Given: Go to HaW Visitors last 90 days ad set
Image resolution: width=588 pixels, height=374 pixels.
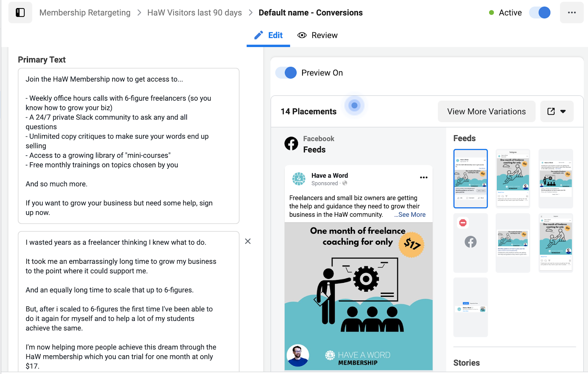Looking at the screenshot, I should pyautogui.click(x=194, y=12).
